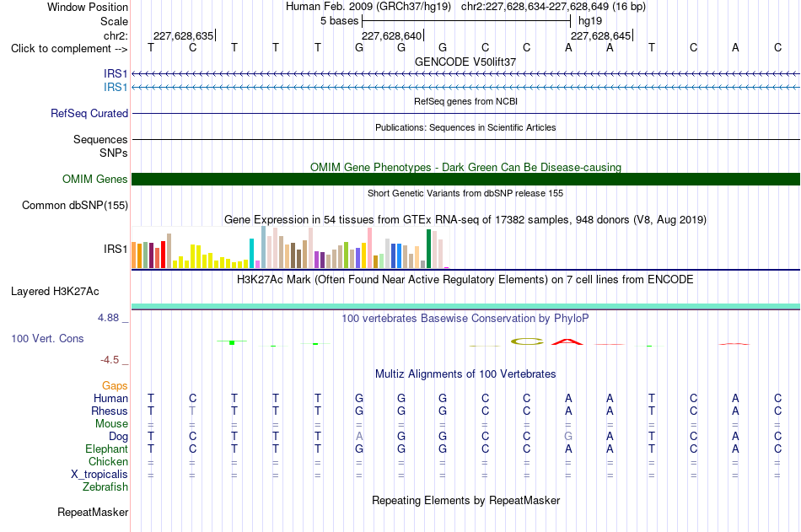Click the cyan GTEx expression bar
801x532 pixels.
(251, 254)
